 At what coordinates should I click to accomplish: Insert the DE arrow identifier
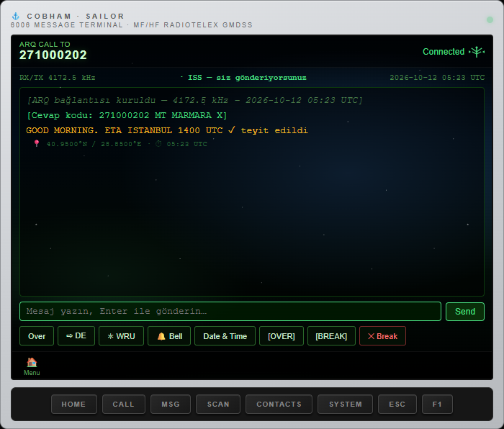[76, 336]
